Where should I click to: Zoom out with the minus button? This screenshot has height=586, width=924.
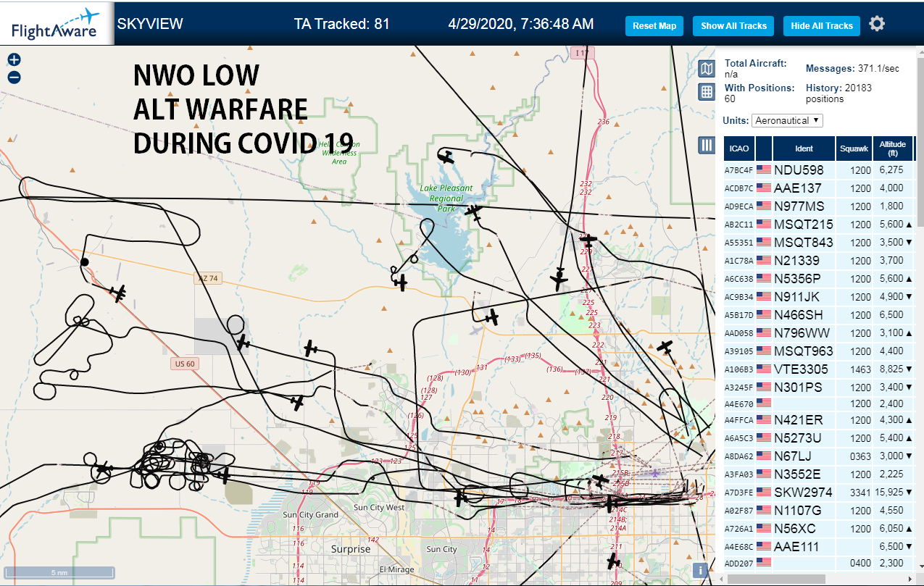14,77
